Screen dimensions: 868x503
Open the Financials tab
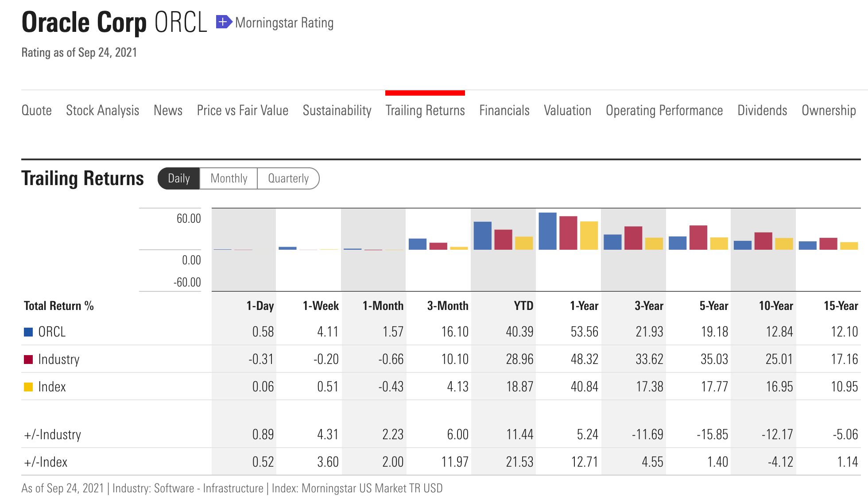[504, 110]
